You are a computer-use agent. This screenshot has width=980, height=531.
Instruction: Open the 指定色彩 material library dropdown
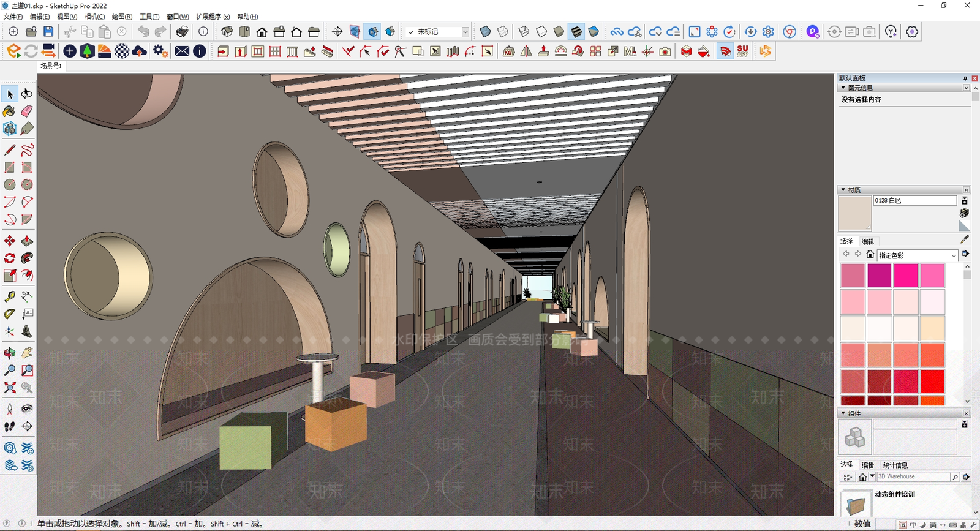tap(917, 255)
